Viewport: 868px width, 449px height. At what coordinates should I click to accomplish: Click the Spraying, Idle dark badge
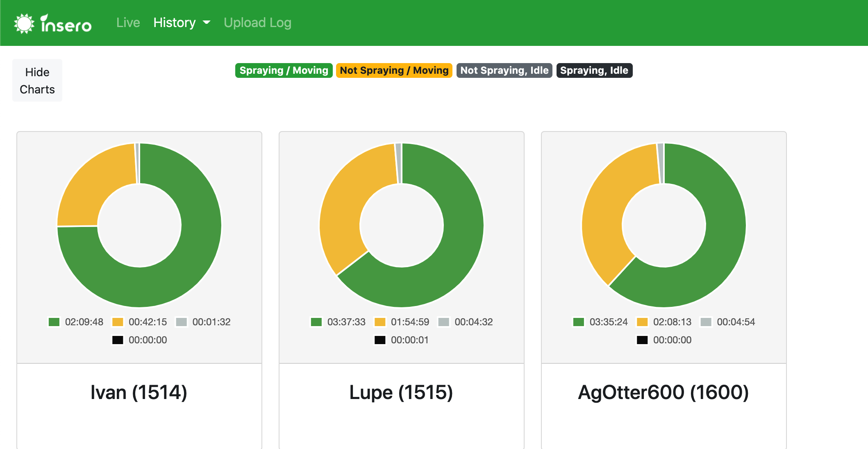click(594, 70)
